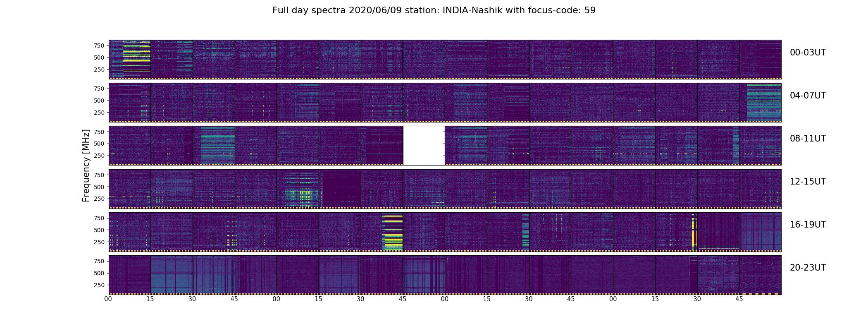Click the solid dark panel in the 12-15UT row
Screen dimensions: 868x331
click(341, 189)
